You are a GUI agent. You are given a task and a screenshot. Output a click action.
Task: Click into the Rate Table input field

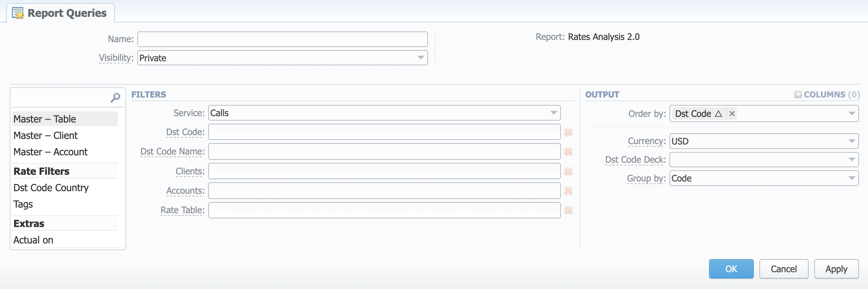384,210
